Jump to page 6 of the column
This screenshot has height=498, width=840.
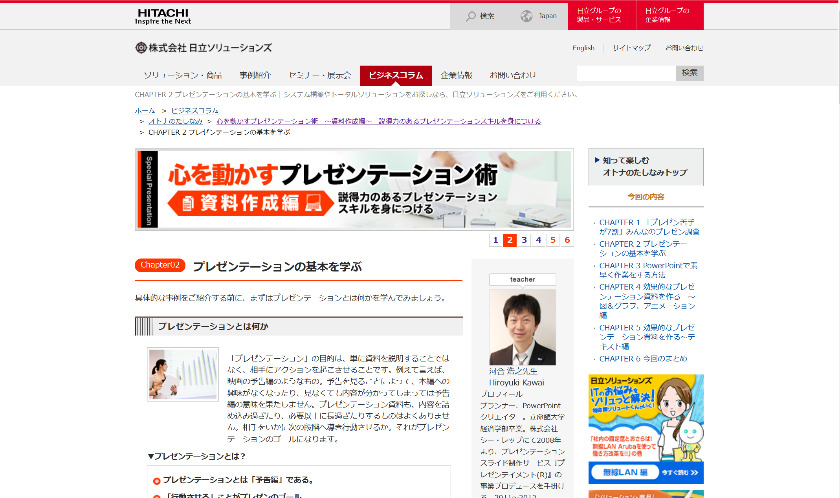coord(567,240)
